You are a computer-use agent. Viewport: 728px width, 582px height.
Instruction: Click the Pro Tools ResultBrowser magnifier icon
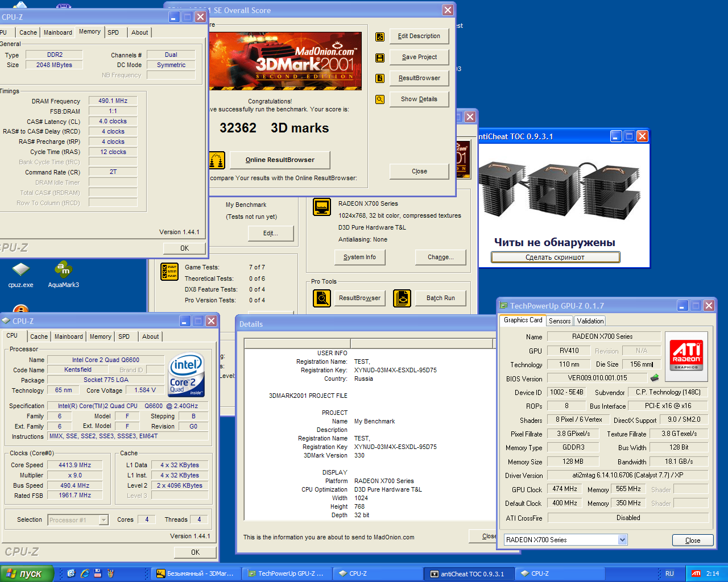[x=322, y=298]
